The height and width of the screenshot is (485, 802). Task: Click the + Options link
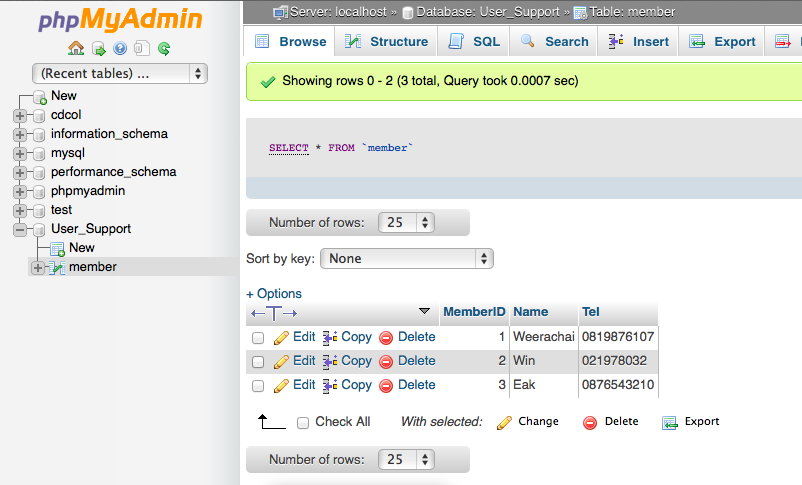pyautogui.click(x=274, y=294)
